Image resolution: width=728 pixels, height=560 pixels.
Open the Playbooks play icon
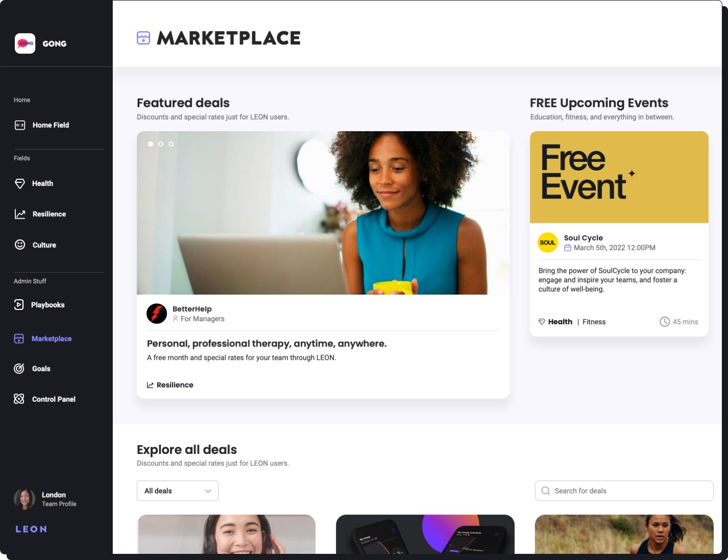[19, 305]
